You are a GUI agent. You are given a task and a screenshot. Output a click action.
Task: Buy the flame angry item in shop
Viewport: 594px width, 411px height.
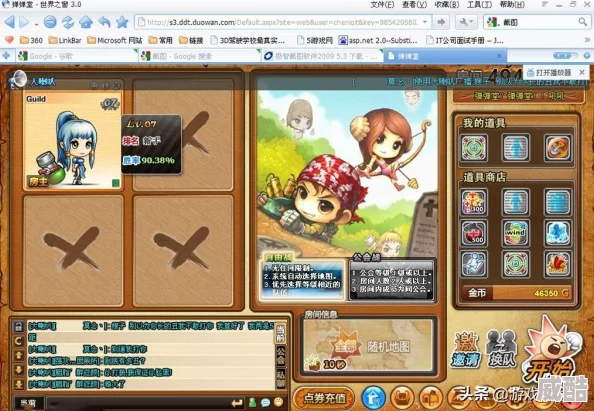point(558,263)
